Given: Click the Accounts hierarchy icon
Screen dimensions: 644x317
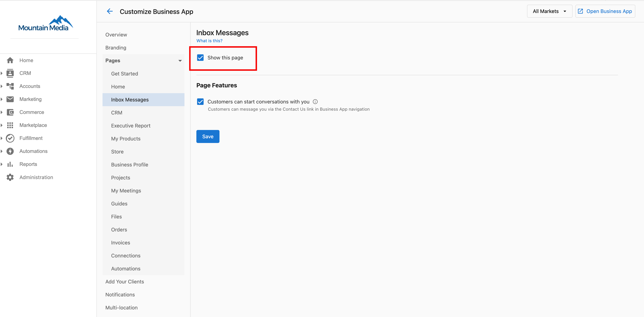Looking at the screenshot, I should [x=10, y=86].
